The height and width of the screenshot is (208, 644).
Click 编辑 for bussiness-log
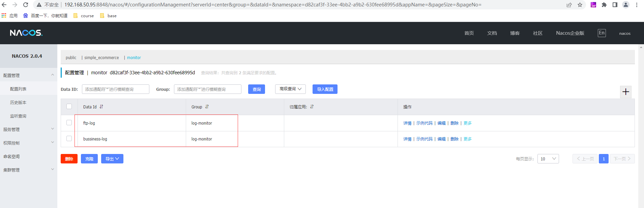click(x=441, y=139)
